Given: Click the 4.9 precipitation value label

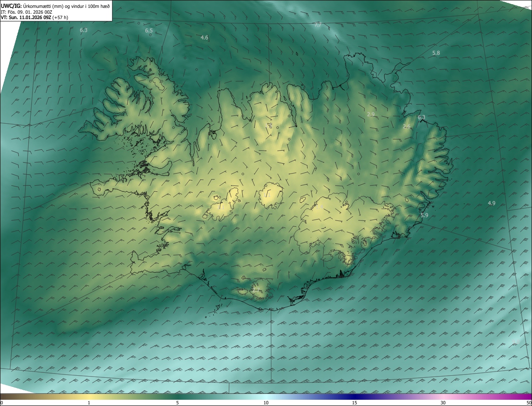Looking at the screenshot, I should pos(491,203).
